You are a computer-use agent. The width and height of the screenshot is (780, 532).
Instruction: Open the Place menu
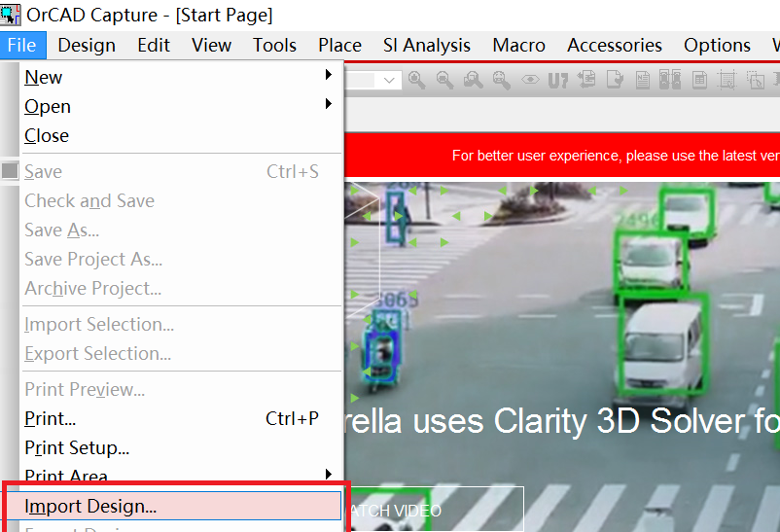[x=339, y=45]
